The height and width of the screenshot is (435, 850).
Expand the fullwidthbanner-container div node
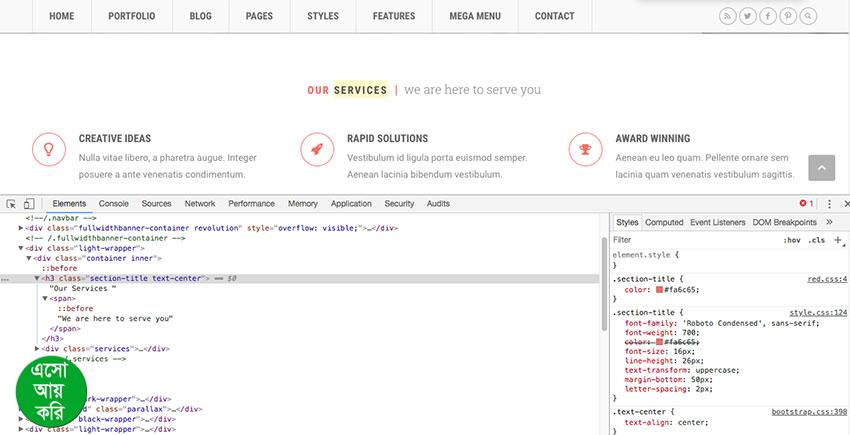(x=22, y=228)
